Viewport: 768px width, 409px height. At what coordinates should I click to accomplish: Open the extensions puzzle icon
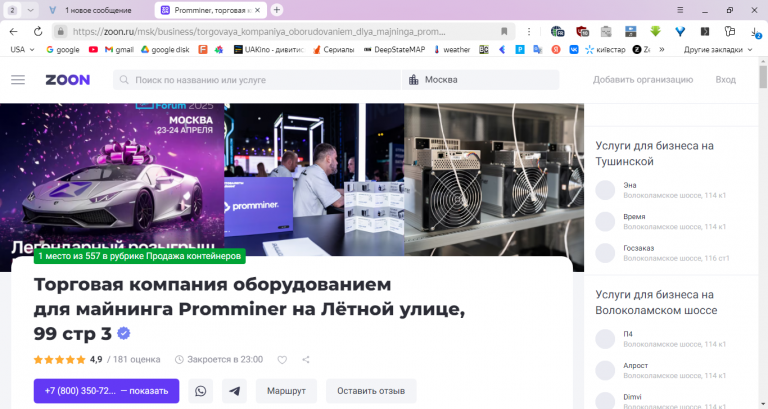tap(730, 31)
